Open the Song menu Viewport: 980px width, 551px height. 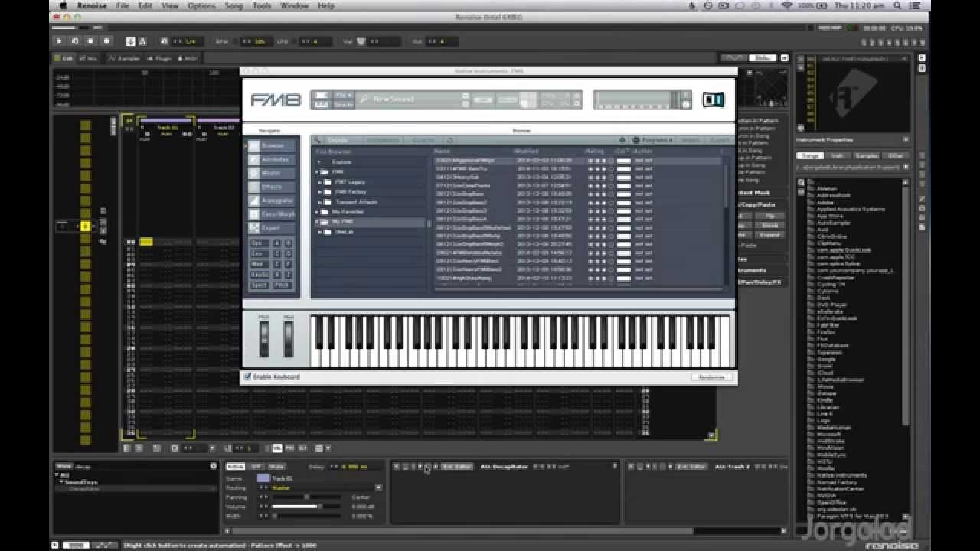click(234, 5)
